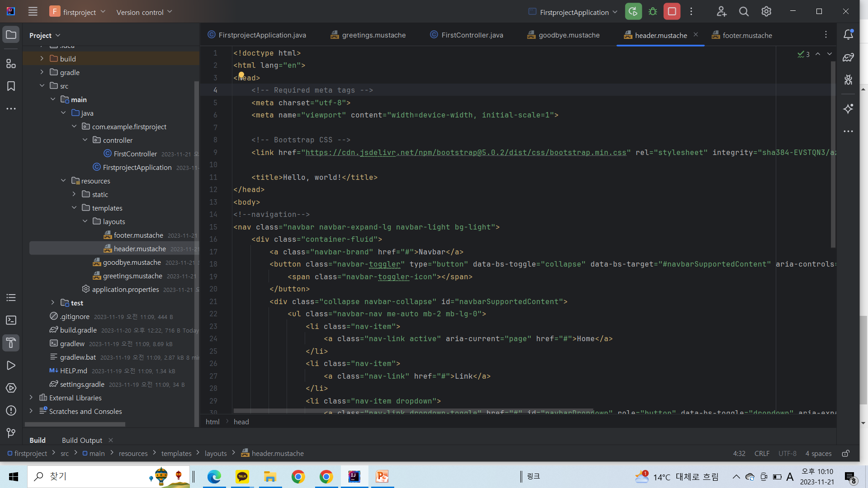
Task: Expand the build folder
Action: pyautogui.click(x=42, y=59)
